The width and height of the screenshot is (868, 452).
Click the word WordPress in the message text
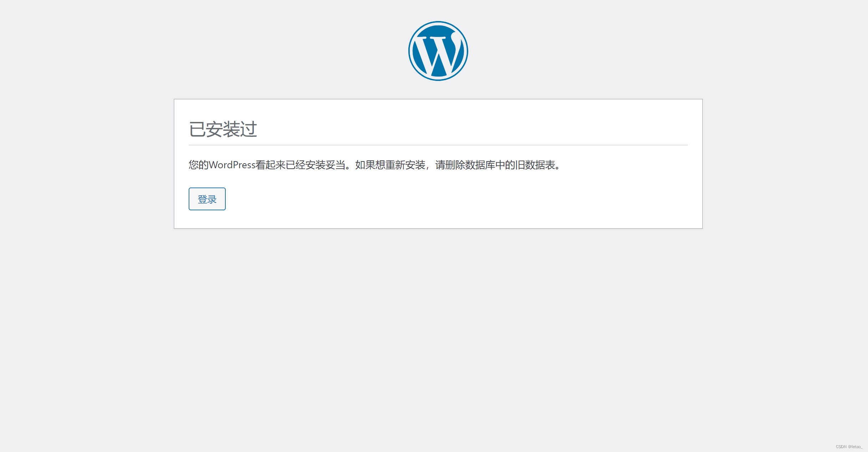coord(232,165)
